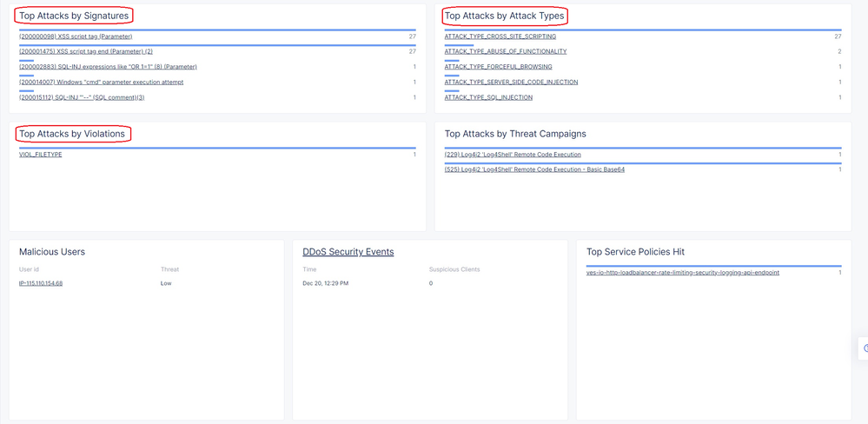Screen dimensions: 868x424
Task: Open ATTACK_TYPE_SQL_INJECTION attack type
Action: pyautogui.click(x=488, y=97)
